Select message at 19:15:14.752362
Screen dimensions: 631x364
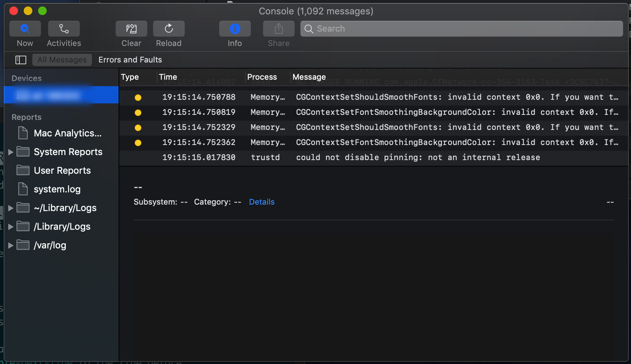[x=374, y=143]
